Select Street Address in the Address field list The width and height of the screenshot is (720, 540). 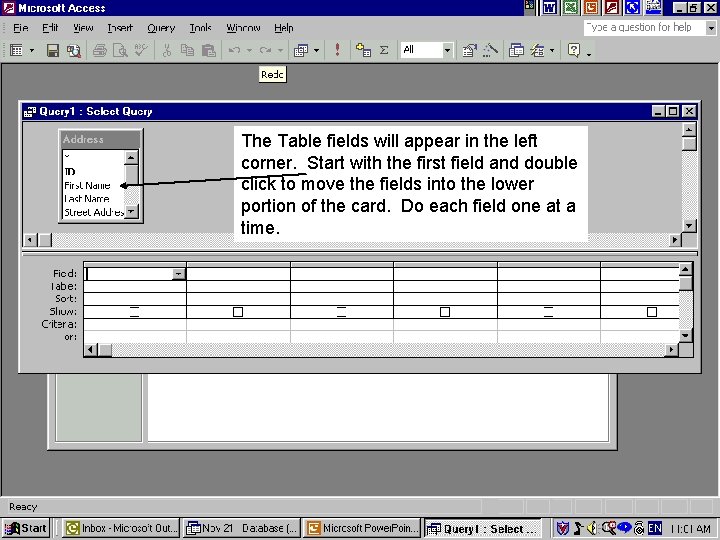[x=94, y=212]
